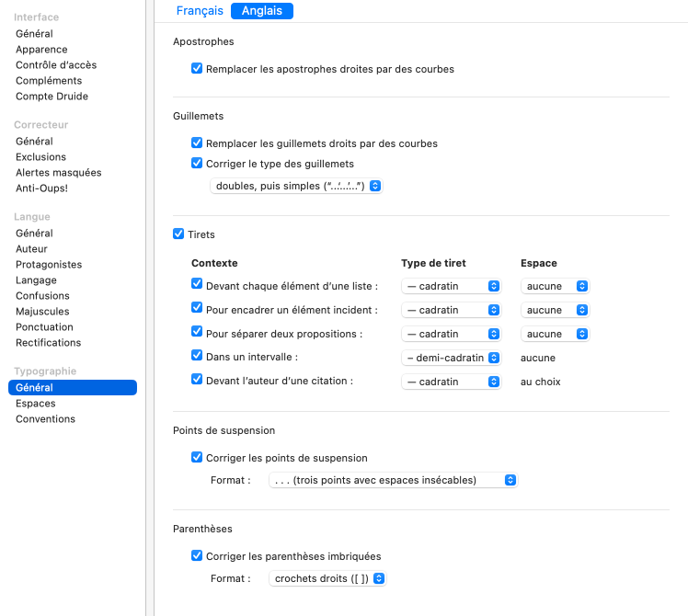
Task: Open Conventions in the Typographie section
Action: [x=46, y=419]
